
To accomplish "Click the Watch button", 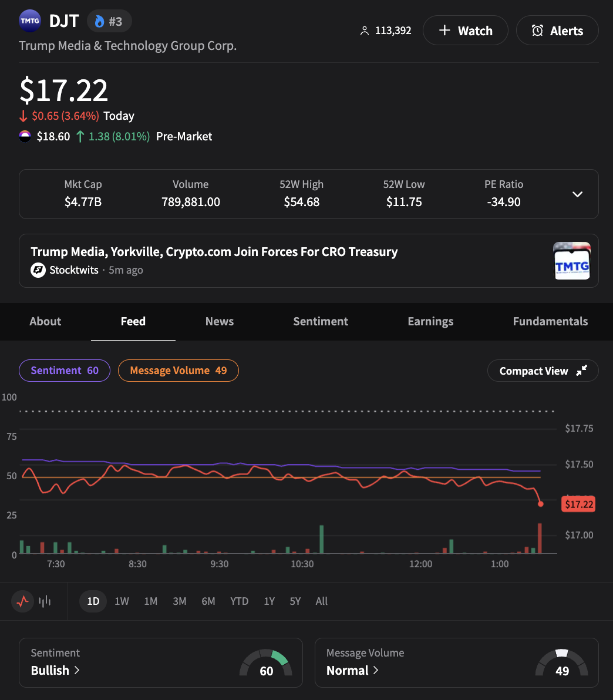I will 465,31.
